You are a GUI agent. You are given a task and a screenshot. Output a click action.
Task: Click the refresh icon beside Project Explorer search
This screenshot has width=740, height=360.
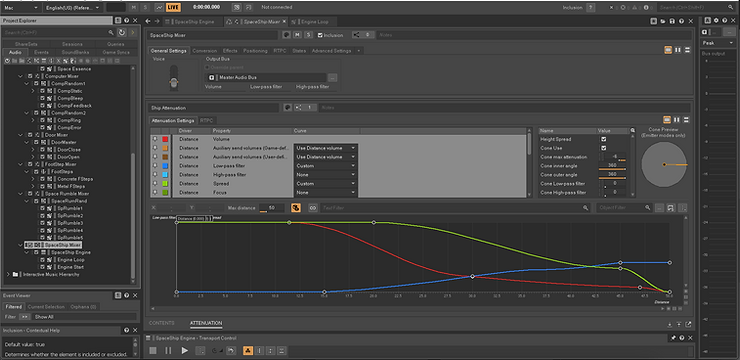122,32
